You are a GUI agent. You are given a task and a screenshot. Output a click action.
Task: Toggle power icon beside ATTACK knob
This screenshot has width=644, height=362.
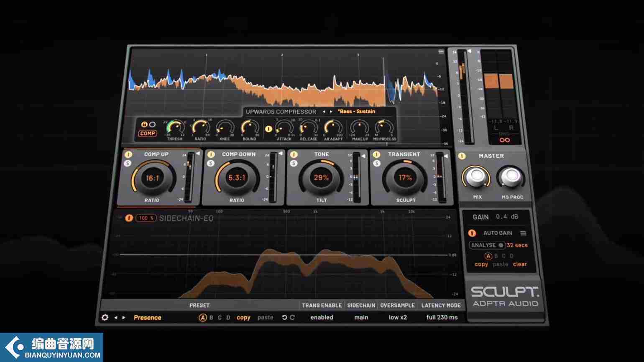point(268,129)
